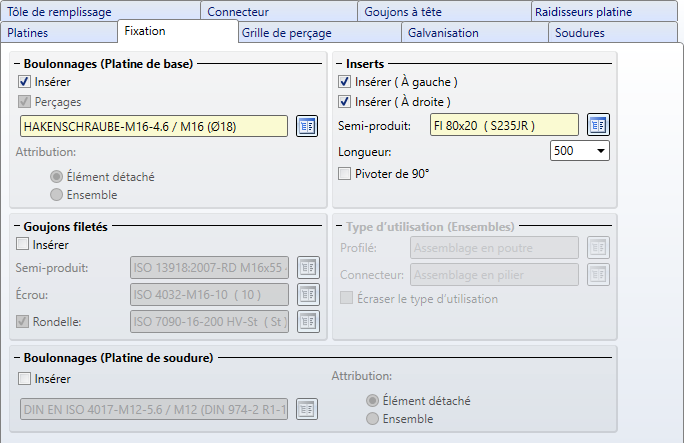Click catalogue icon beside Profilé usage field

(597, 248)
